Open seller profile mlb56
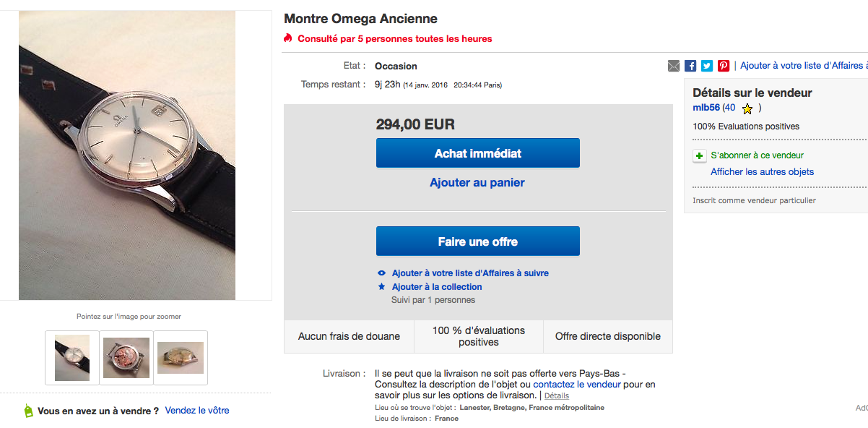Image resolution: width=868 pixels, height=428 pixels. [x=706, y=108]
